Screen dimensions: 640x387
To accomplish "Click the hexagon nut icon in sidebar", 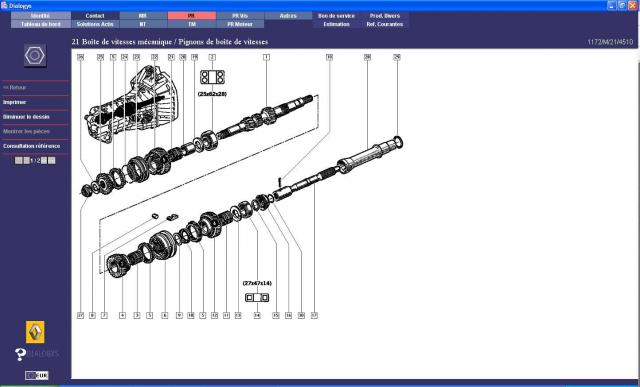I will click(35, 56).
